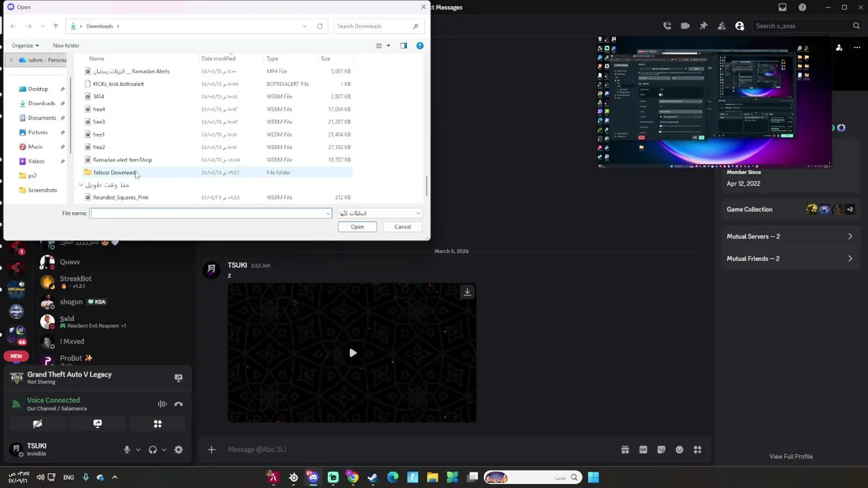Open Discord user settings gear
The image size is (868, 488).
coord(178,449)
